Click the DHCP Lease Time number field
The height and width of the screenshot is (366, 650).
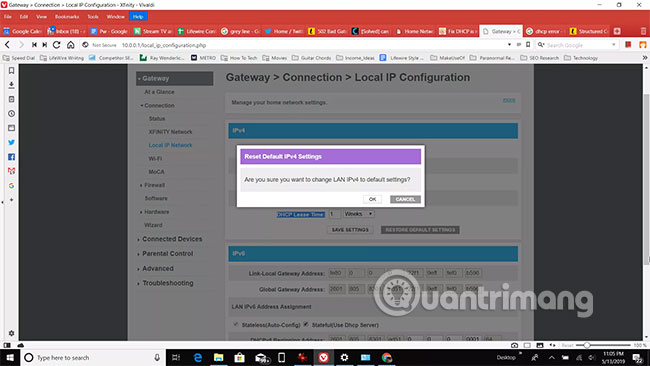(334, 214)
